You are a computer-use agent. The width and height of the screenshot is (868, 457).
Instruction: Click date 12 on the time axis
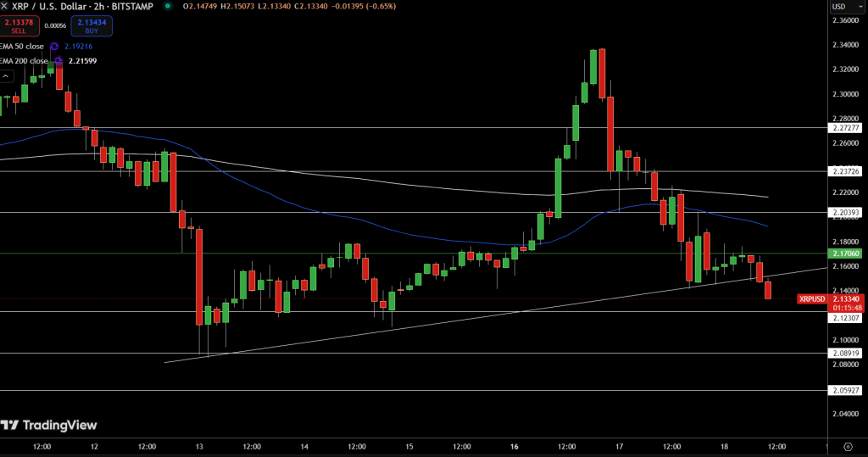click(x=94, y=447)
